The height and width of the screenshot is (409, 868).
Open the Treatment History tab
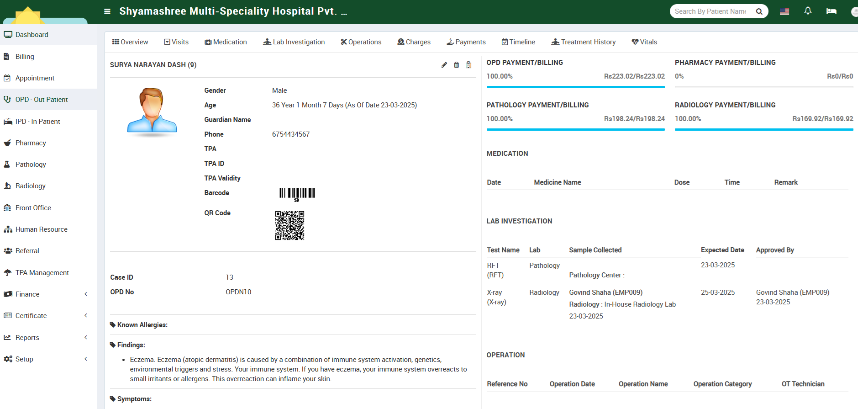click(x=584, y=42)
